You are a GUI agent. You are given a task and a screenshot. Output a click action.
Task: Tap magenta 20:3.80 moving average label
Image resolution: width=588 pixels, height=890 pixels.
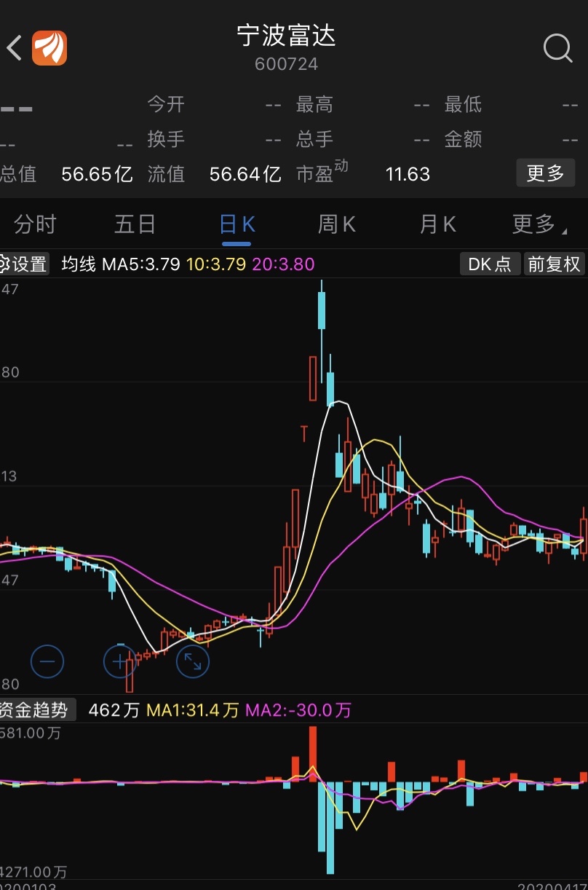(284, 264)
